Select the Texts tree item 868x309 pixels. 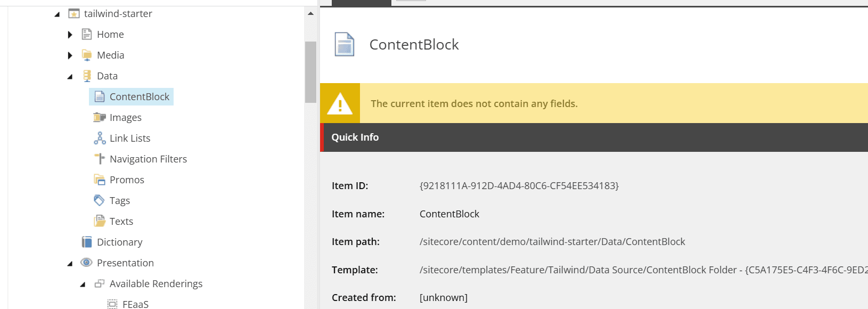coord(121,222)
